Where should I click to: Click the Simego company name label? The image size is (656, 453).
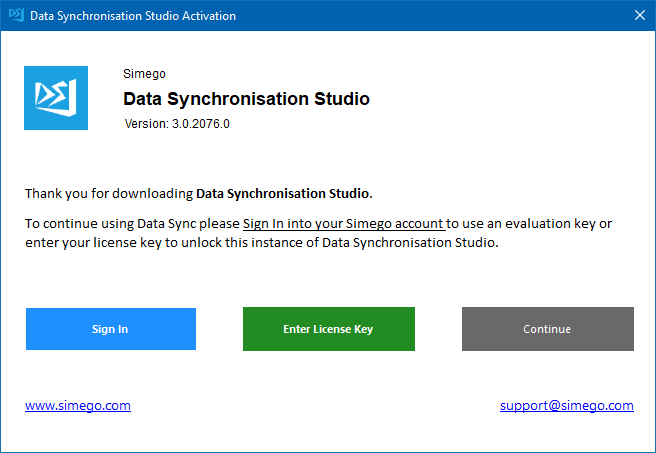point(144,74)
